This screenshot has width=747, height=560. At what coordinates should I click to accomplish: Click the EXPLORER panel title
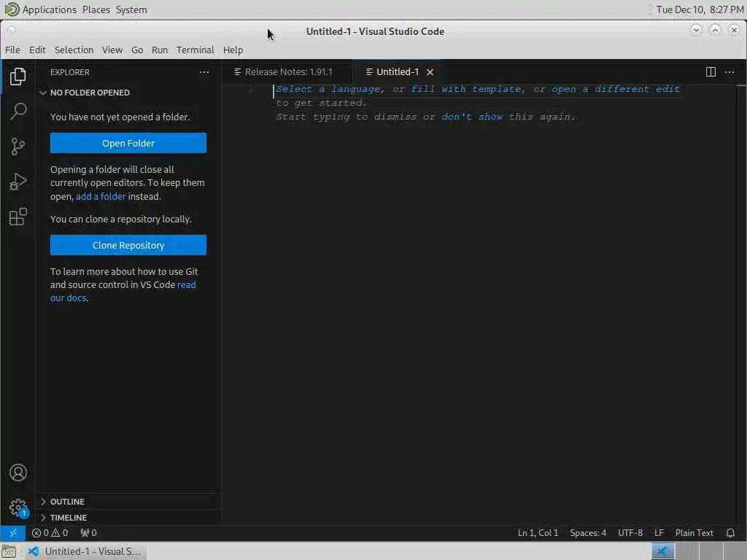click(x=70, y=72)
